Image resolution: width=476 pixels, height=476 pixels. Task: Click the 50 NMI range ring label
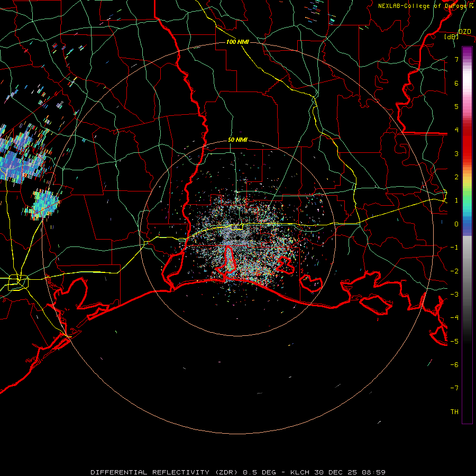pyautogui.click(x=237, y=140)
